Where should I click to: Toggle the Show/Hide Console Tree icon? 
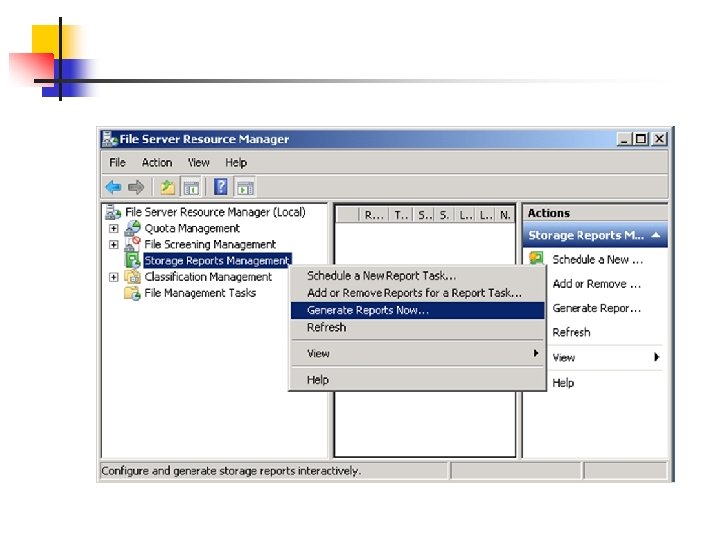click(x=191, y=187)
